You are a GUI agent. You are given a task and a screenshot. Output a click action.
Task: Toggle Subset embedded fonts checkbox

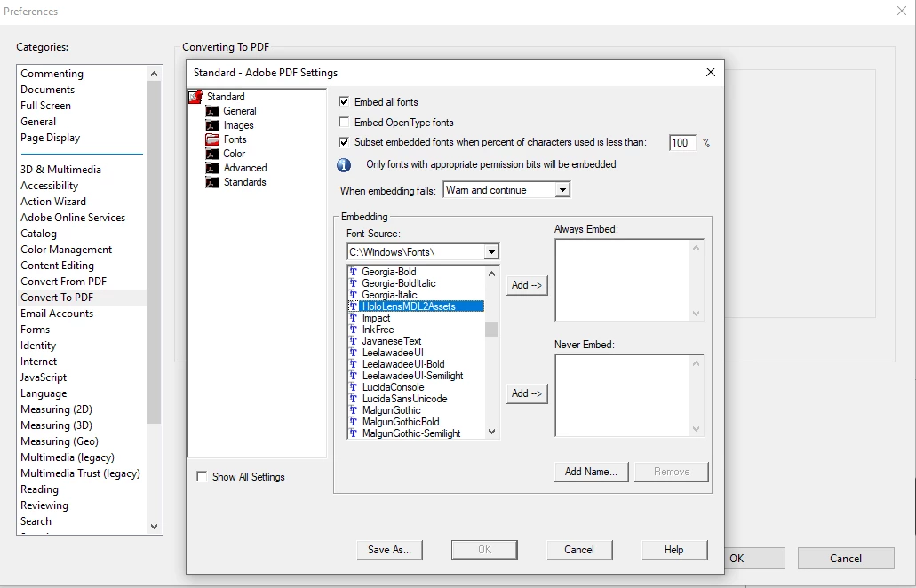click(344, 142)
